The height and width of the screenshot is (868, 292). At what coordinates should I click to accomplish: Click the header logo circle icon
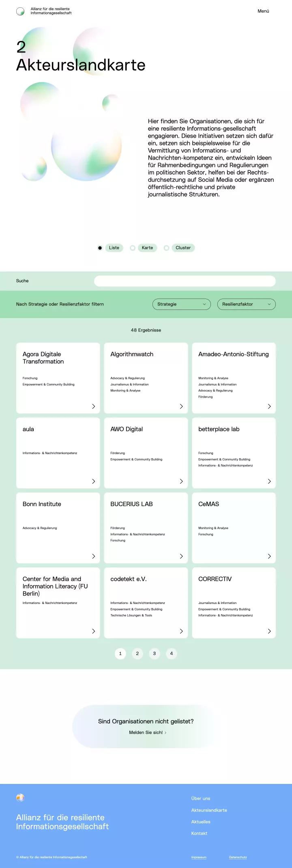pos(20,11)
